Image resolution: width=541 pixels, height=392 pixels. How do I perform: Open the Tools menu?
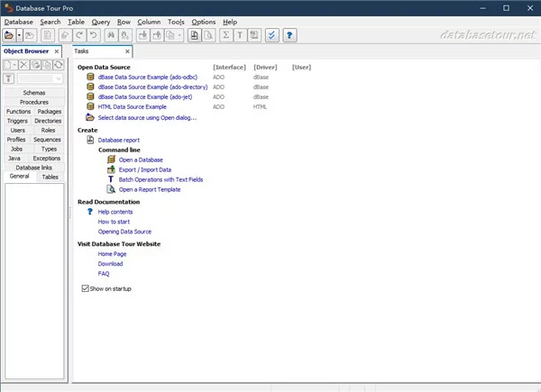[x=176, y=21]
